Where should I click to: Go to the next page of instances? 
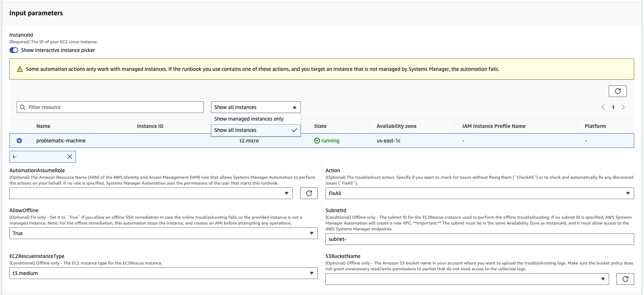623,107
